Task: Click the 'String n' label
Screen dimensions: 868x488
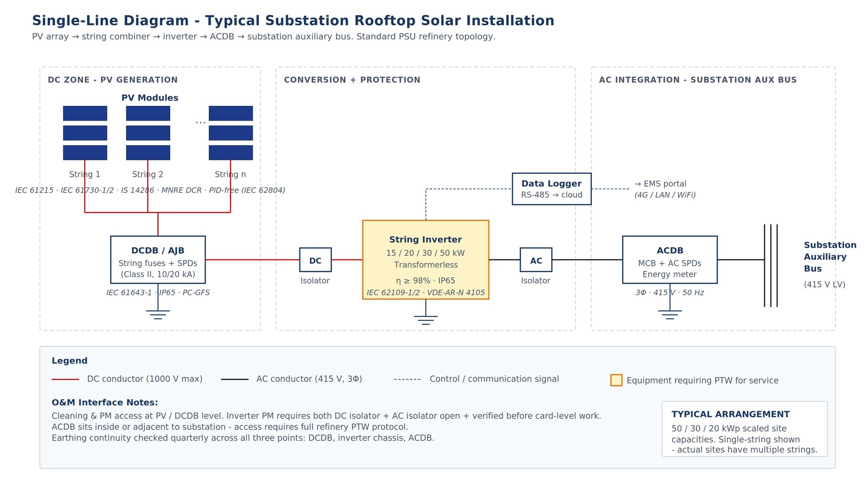Action: [x=230, y=174]
